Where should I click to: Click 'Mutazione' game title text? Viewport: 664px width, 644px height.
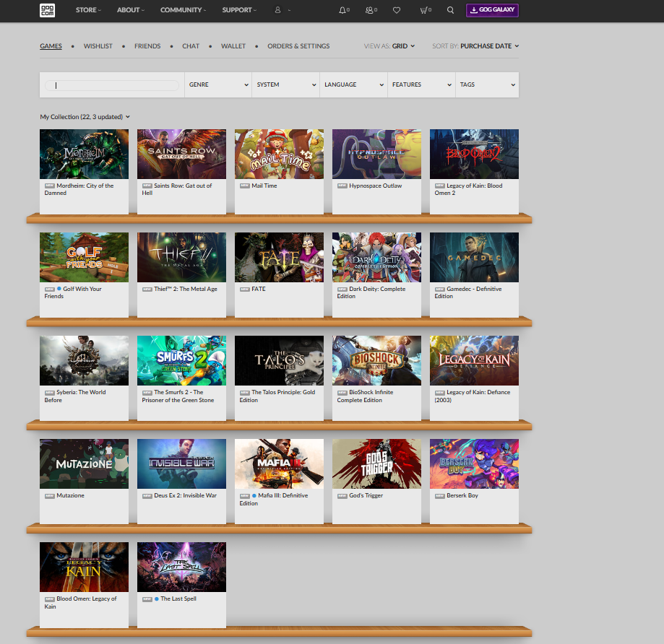tap(70, 495)
